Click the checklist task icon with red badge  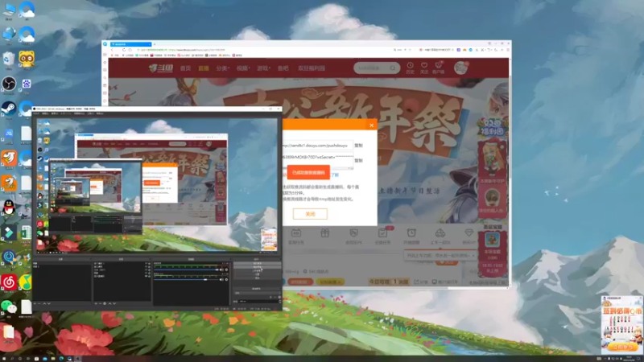(x=382, y=233)
